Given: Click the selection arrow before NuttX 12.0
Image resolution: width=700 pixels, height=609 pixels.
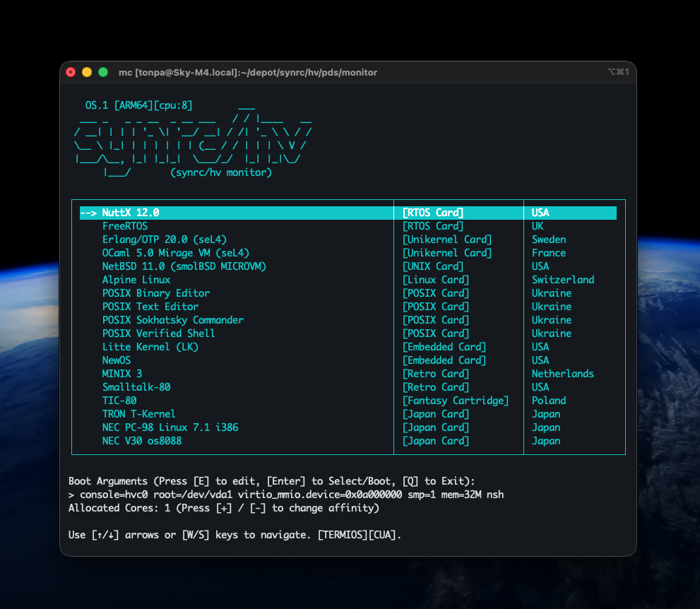Looking at the screenshot, I should click(88, 213).
